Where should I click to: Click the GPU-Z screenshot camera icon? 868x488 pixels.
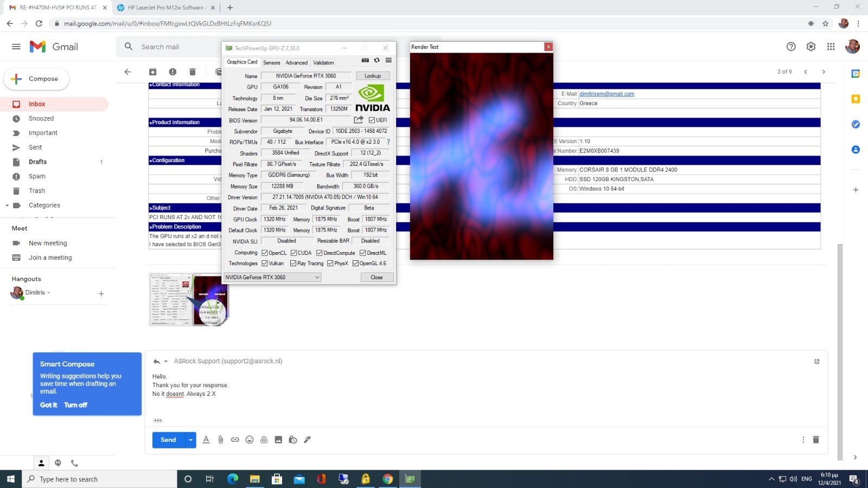pos(365,60)
